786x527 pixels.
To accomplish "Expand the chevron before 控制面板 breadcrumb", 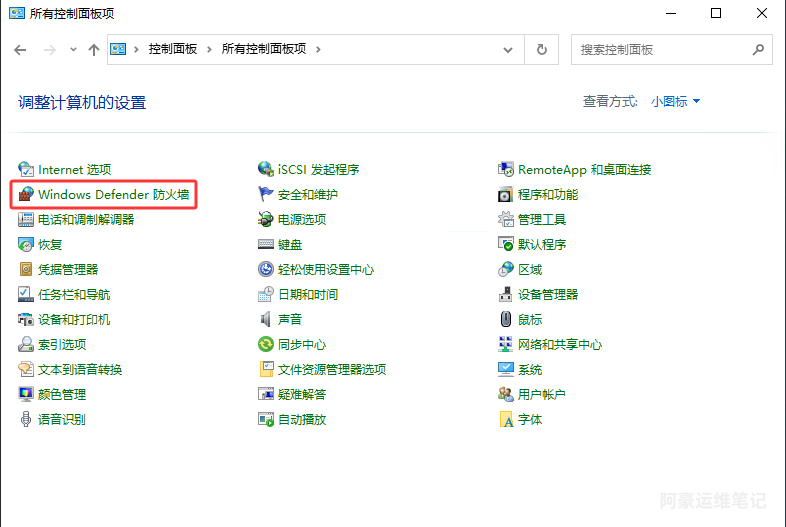I will click(136, 49).
